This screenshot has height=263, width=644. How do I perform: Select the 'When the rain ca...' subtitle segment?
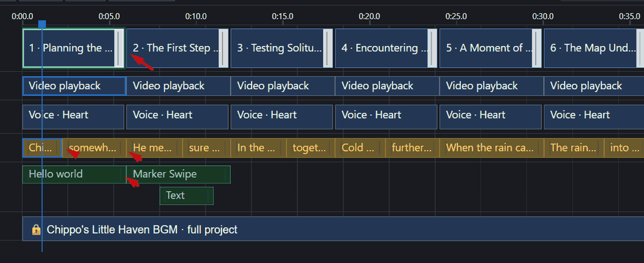click(492, 148)
